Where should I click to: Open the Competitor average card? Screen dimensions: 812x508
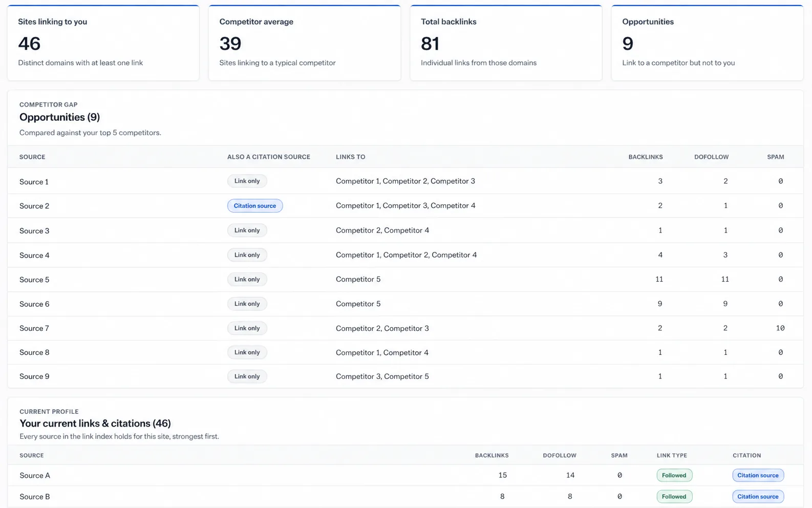[x=305, y=43]
